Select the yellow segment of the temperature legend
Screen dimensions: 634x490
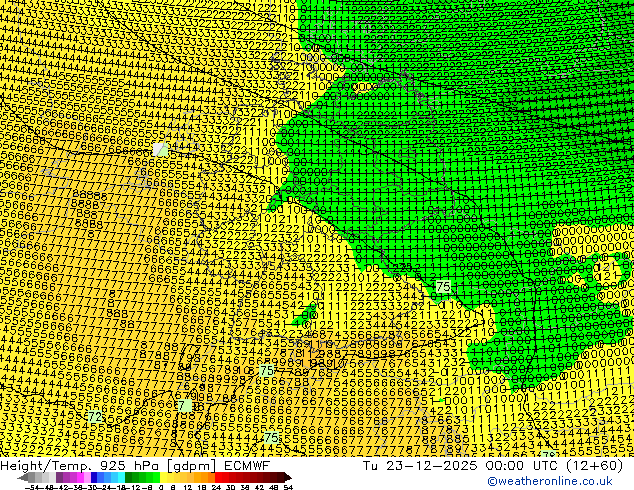pyautogui.click(x=181, y=477)
